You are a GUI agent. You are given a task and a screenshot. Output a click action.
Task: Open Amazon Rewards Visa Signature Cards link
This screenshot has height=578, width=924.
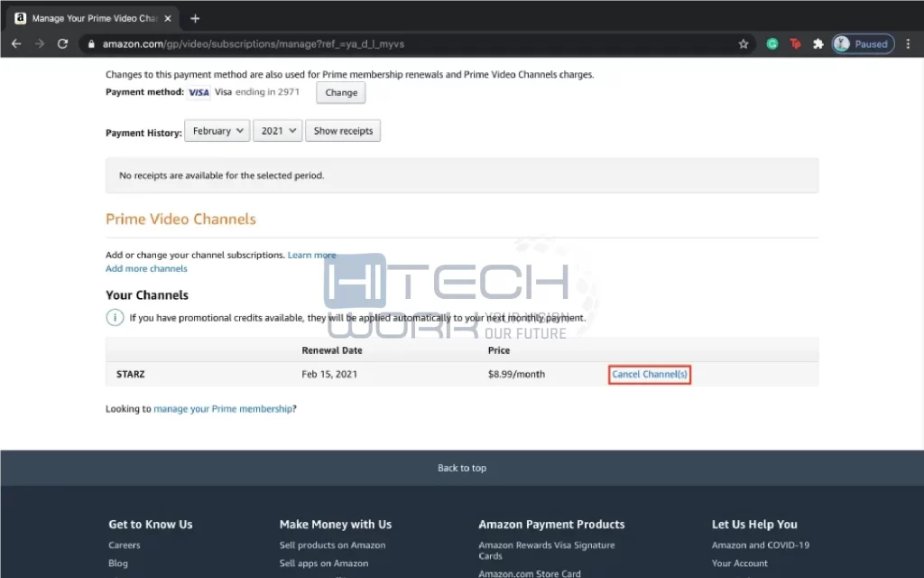[x=546, y=550]
